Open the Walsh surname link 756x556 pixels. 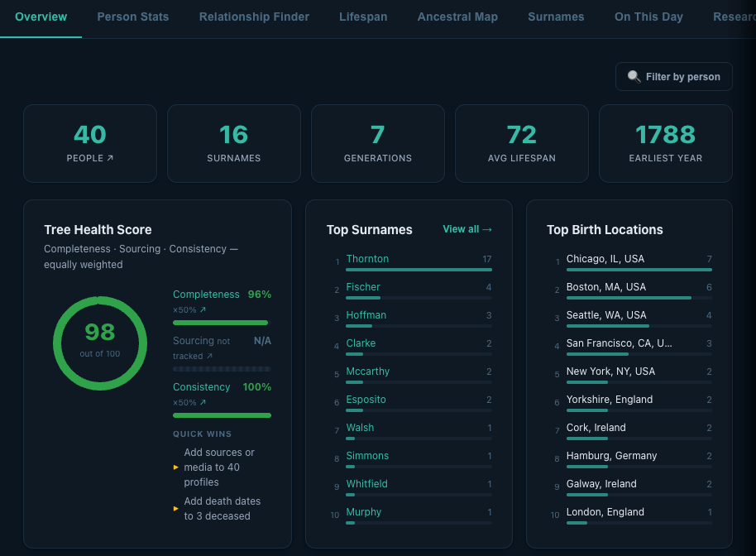(360, 428)
